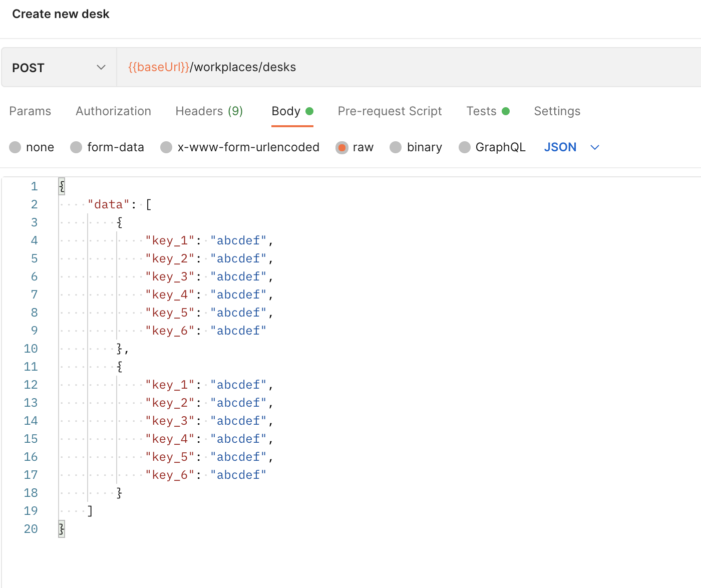Open the Params tab

(x=30, y=111)
